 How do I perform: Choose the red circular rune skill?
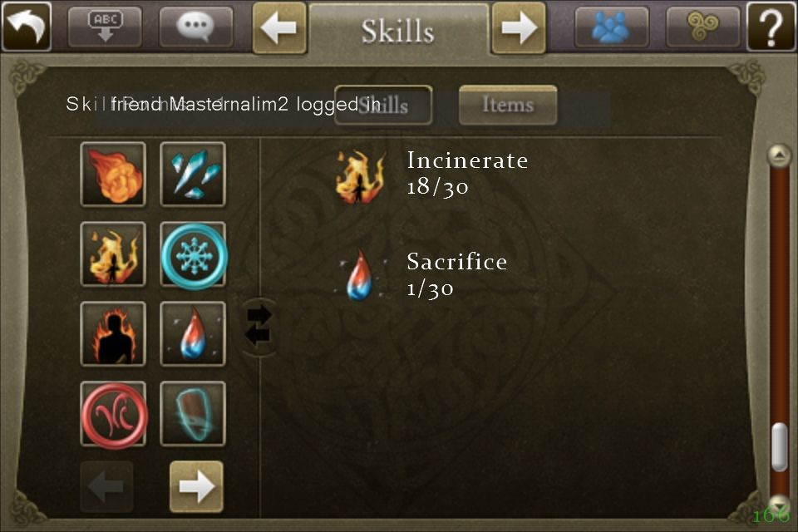[x=114, y=415]
